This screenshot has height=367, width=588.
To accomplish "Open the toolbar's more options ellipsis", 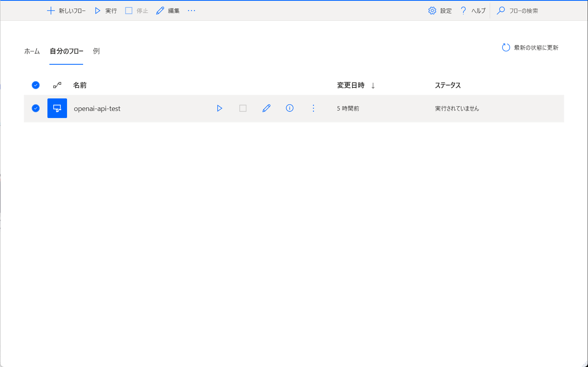I will click(x=191, y=11).
